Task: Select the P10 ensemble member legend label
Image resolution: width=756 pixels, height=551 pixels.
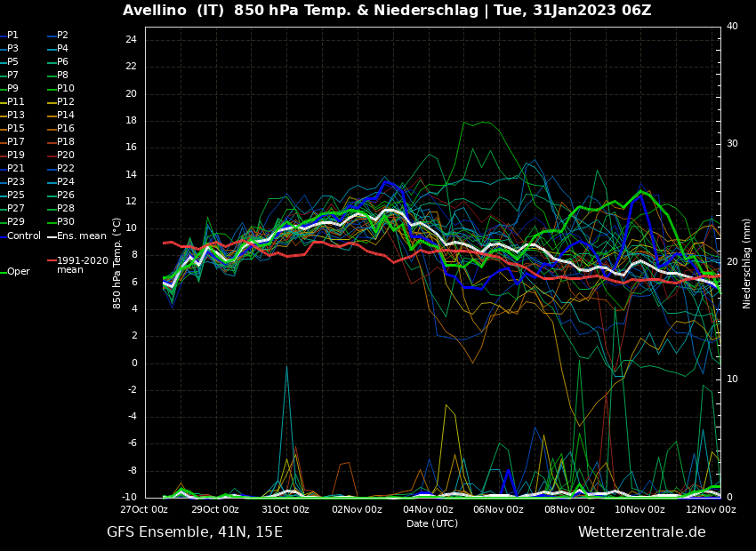Action: point(65,89)
